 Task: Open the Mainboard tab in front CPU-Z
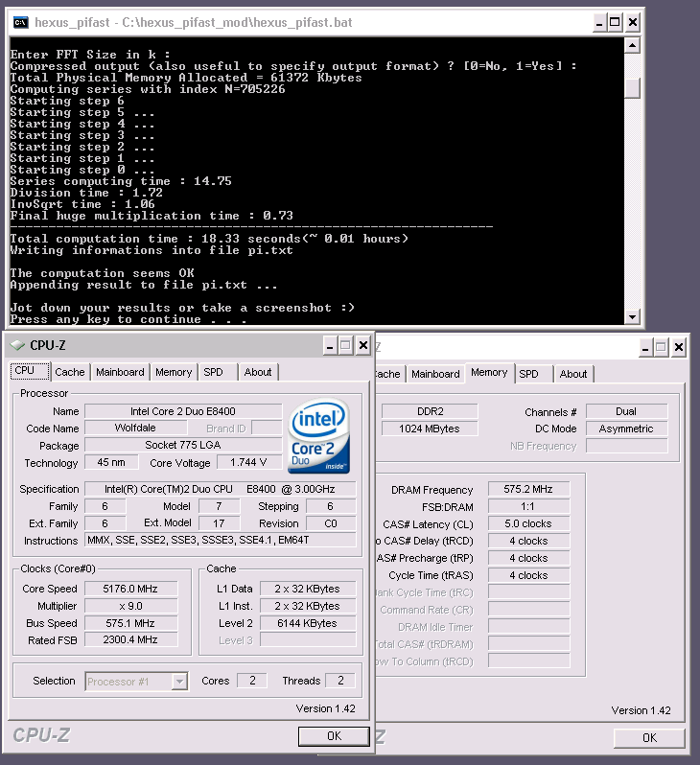120,372
